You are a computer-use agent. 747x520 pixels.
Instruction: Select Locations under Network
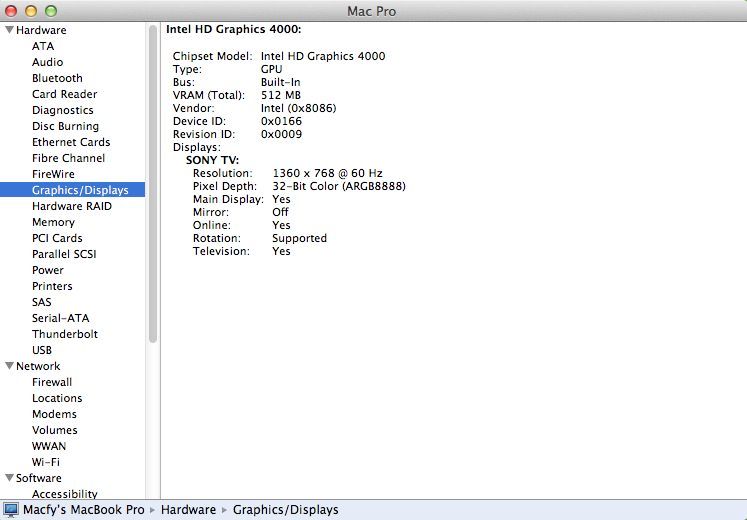tap(57, 398)
